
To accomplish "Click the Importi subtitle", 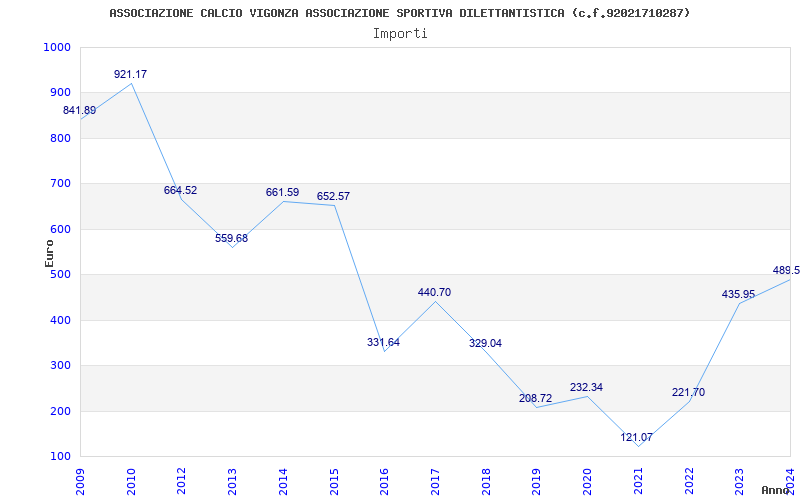I will pyautogui.click(x=400, y=34).
